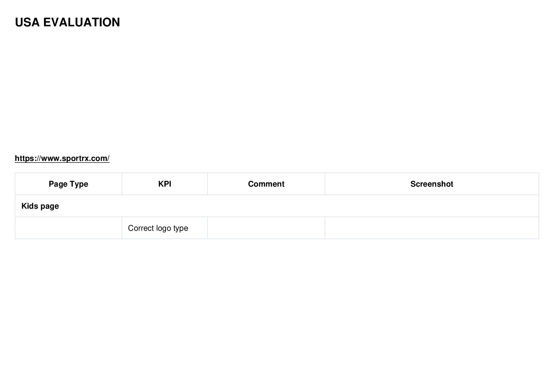Click the word Kids in the table

click(29, 206)
